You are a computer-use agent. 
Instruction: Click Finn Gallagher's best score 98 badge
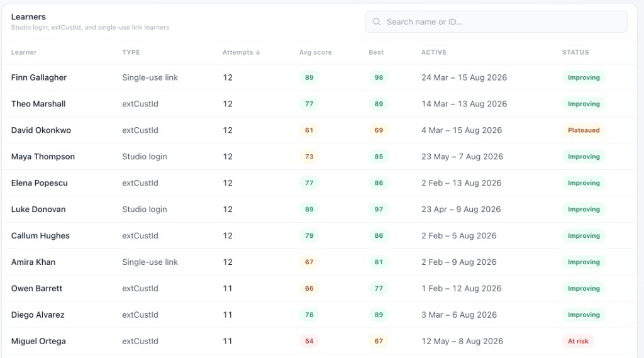click(x=379, y=77)
